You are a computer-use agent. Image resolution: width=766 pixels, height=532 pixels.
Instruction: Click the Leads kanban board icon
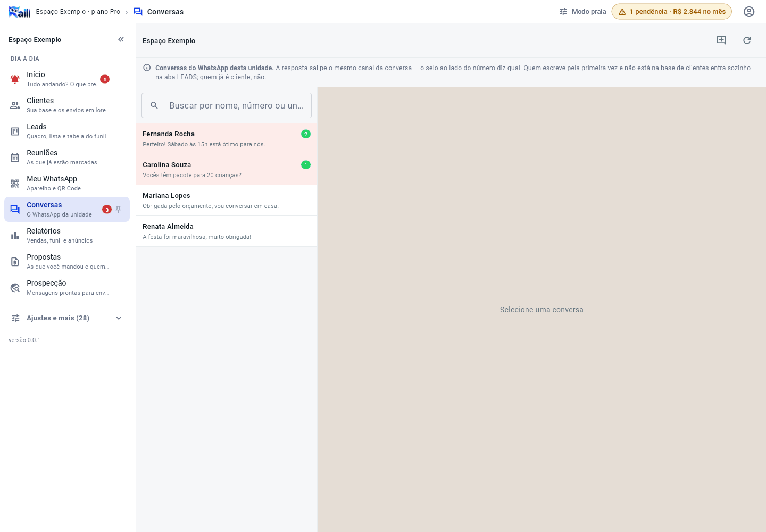15,131
